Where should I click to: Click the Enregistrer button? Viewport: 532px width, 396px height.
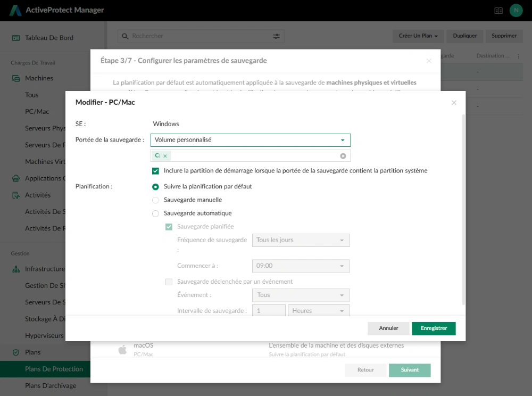434,328
